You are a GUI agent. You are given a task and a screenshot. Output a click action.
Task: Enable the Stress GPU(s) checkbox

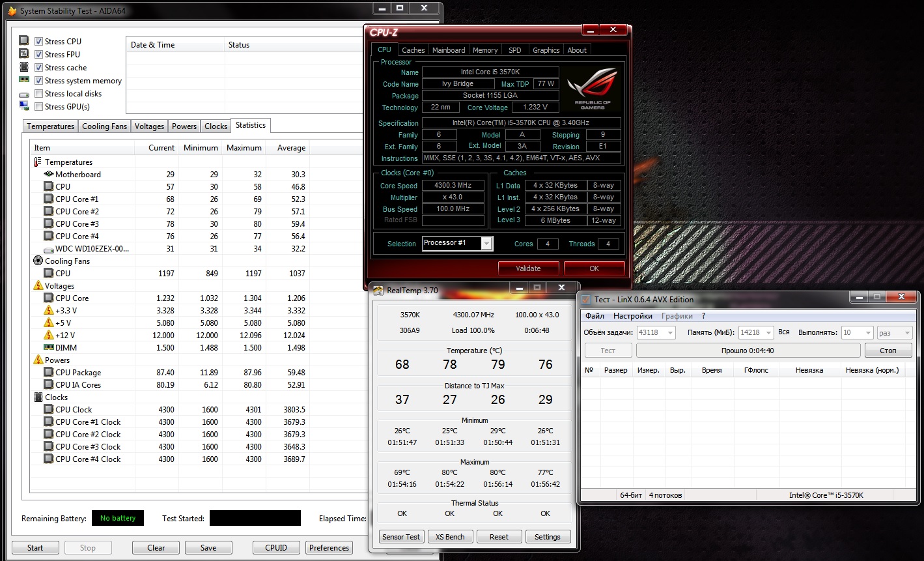pos(39,106)
